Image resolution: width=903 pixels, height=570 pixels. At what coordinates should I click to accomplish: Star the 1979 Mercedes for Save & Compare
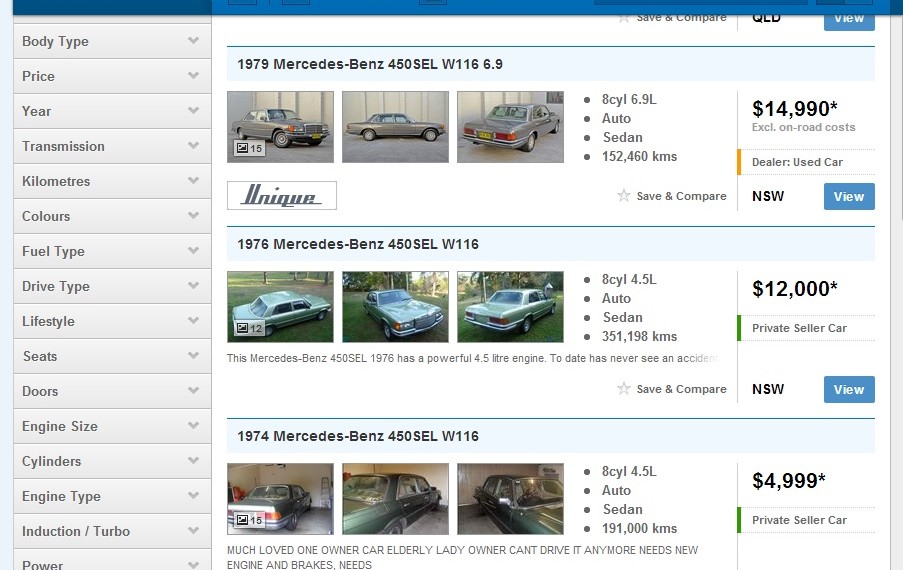624,196
